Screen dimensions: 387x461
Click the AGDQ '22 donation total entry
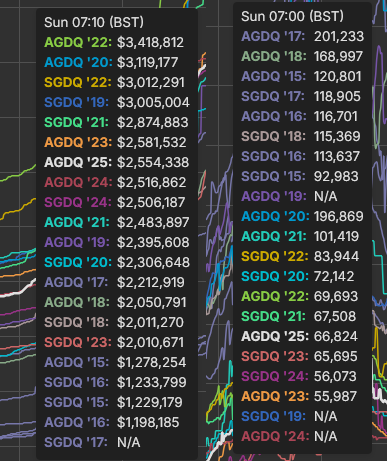coord(114,42)
